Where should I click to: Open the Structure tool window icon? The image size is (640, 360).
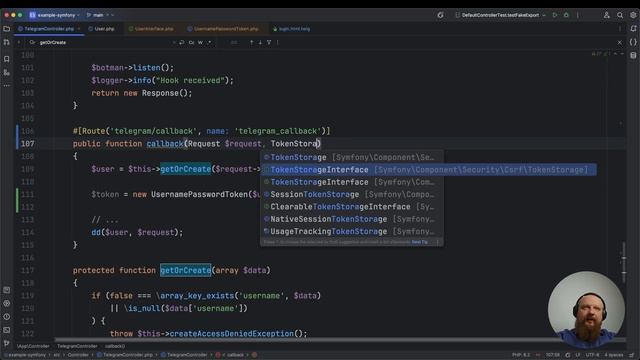click(7, 73)
